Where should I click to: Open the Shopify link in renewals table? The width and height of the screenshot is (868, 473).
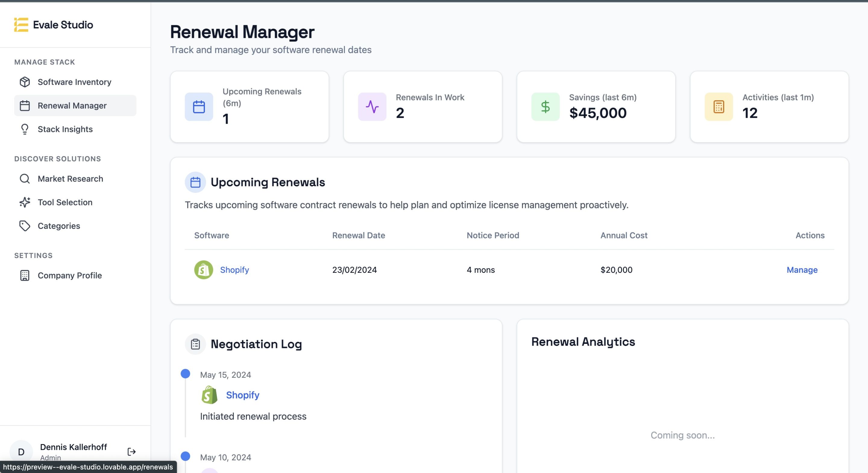pos(234,270)
